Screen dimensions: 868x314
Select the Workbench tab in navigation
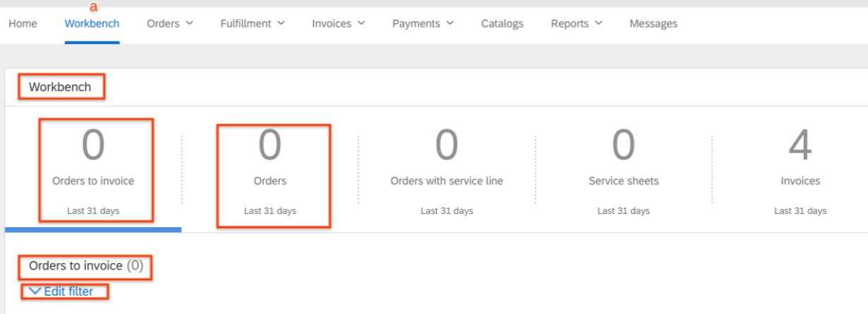pyautogui.click(x=92, y=23)
